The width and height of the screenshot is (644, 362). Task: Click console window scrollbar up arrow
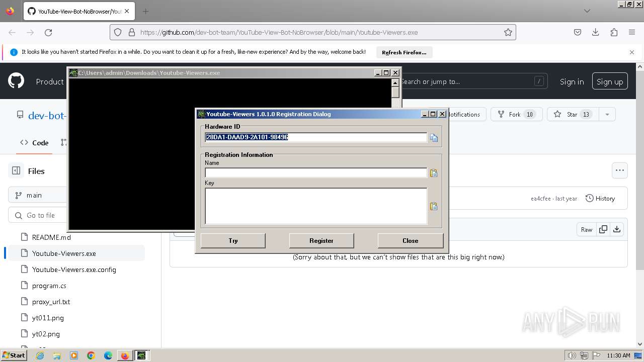(395, 83)
